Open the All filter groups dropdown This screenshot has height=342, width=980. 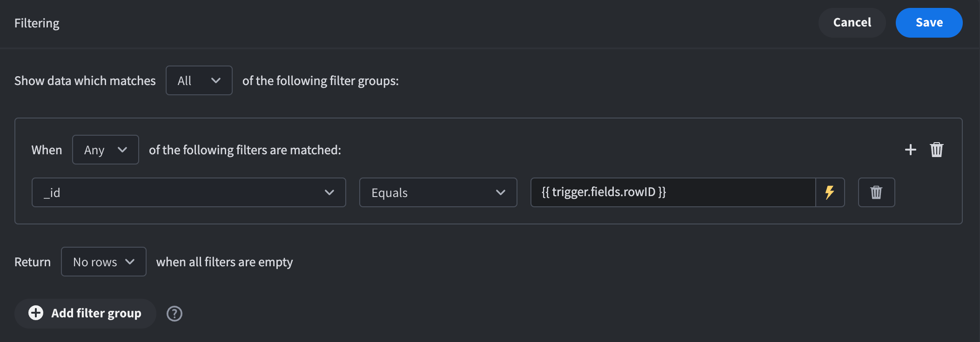coord(199,80)
